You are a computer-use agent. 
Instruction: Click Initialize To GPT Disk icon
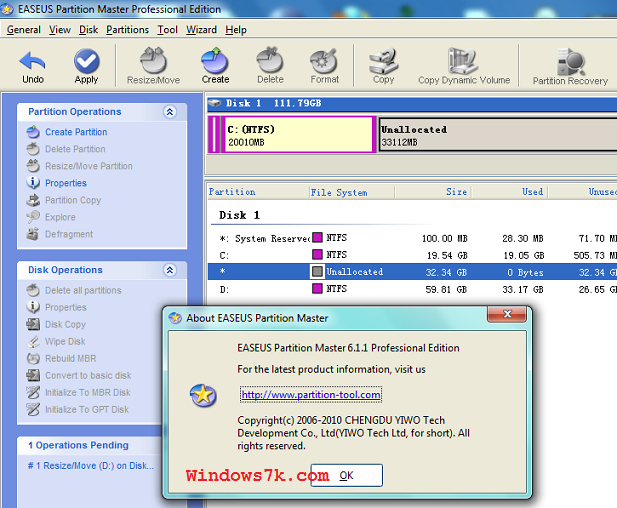[x=33, y=409]
